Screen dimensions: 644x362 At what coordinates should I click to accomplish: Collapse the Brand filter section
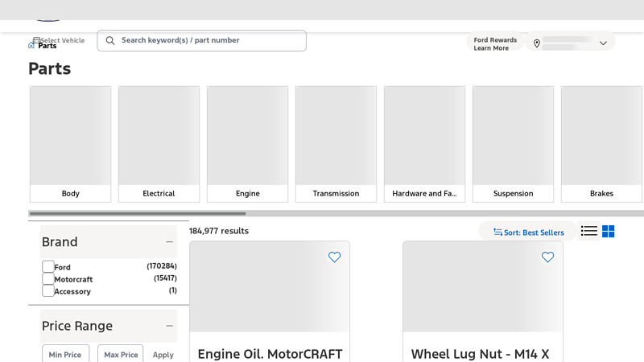coord(169,242)
